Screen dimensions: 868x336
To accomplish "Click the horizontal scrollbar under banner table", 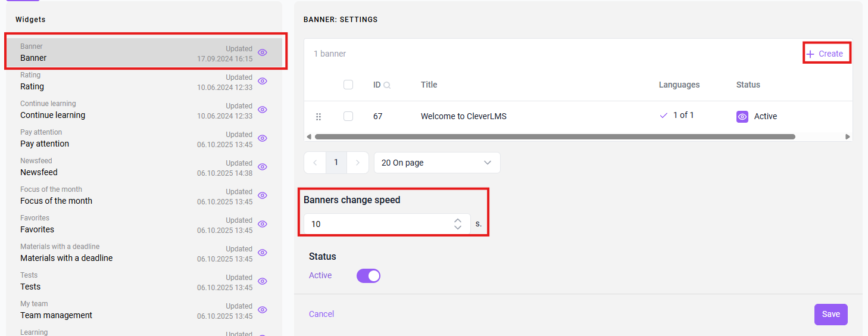I will (555, 136).
